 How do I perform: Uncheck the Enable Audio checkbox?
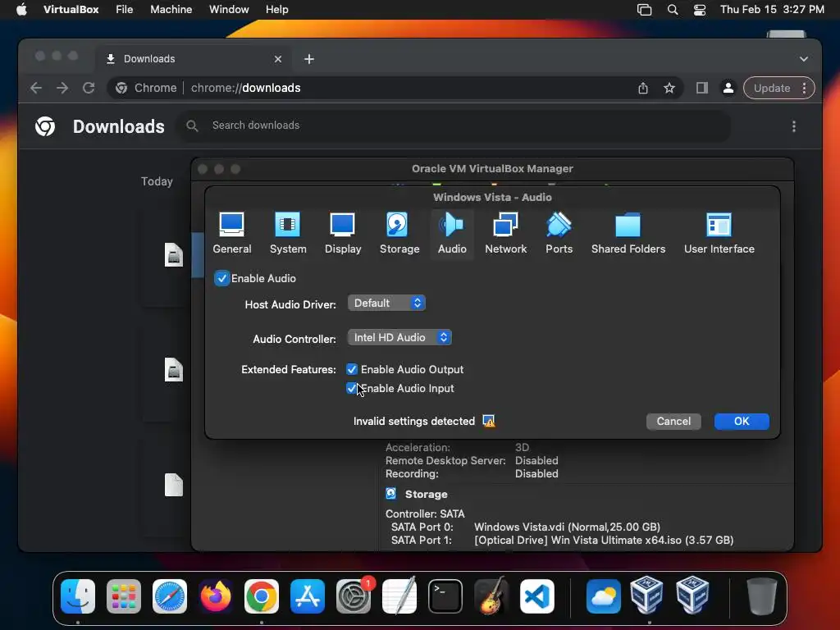[x=221, y=279]
